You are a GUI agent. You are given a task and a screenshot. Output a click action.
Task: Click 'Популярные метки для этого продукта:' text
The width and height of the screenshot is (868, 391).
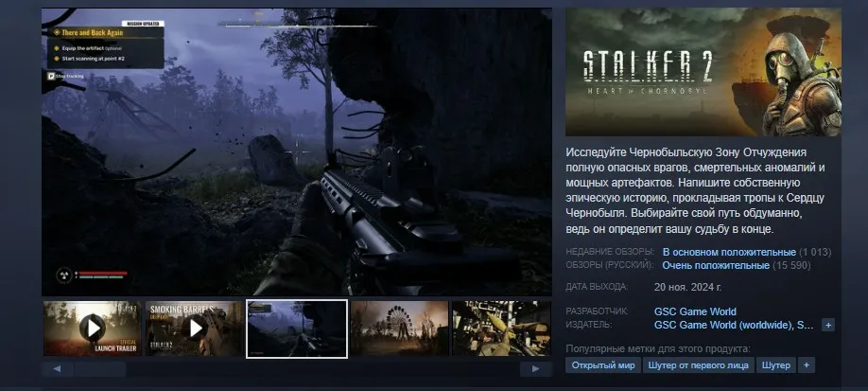pos(658,348)
